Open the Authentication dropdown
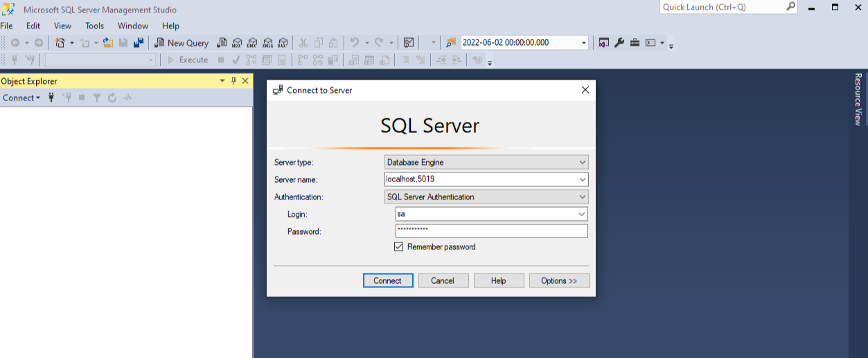The height and width of the screenshot is (358, 868). [x=486, y=197]
